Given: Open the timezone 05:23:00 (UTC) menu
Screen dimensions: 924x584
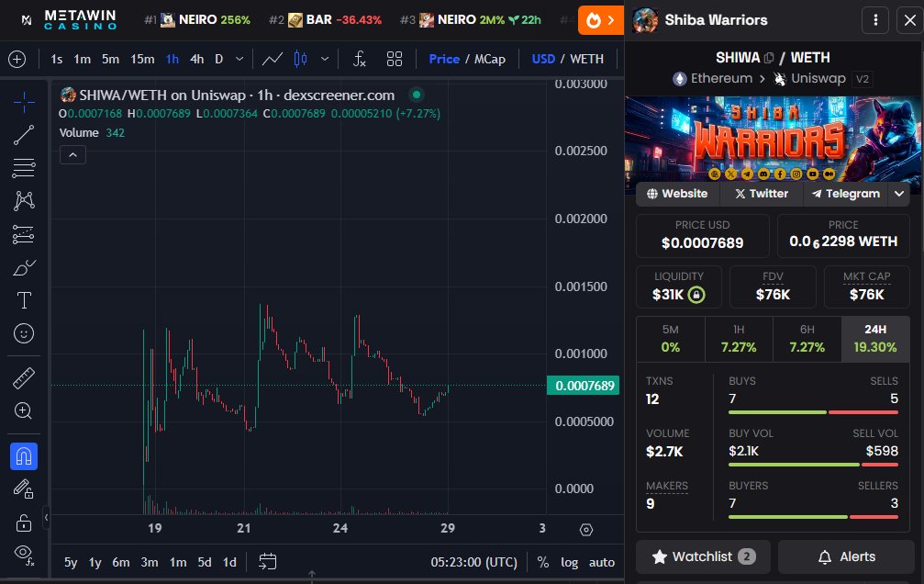Looking at the screenshot, I should point(473,562).
